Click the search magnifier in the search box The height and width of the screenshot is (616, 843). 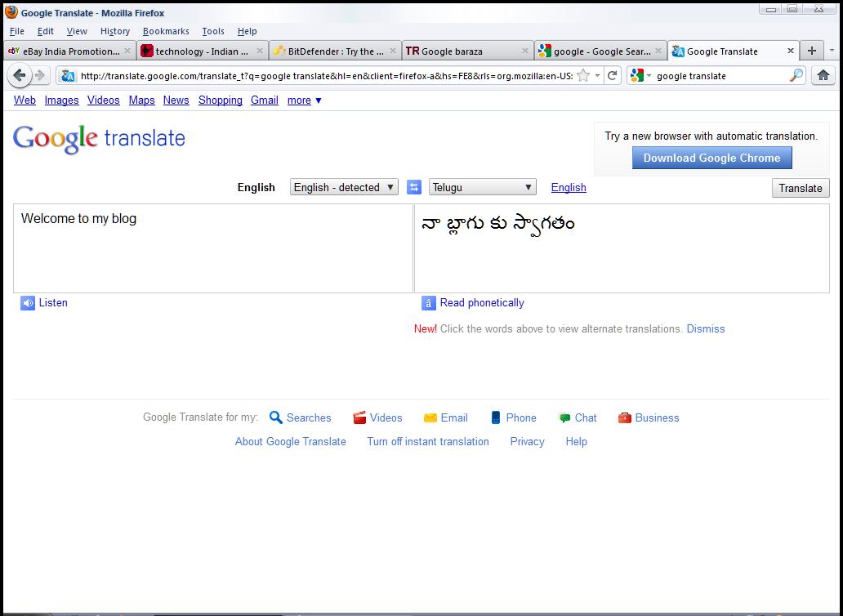coord(796,76)
